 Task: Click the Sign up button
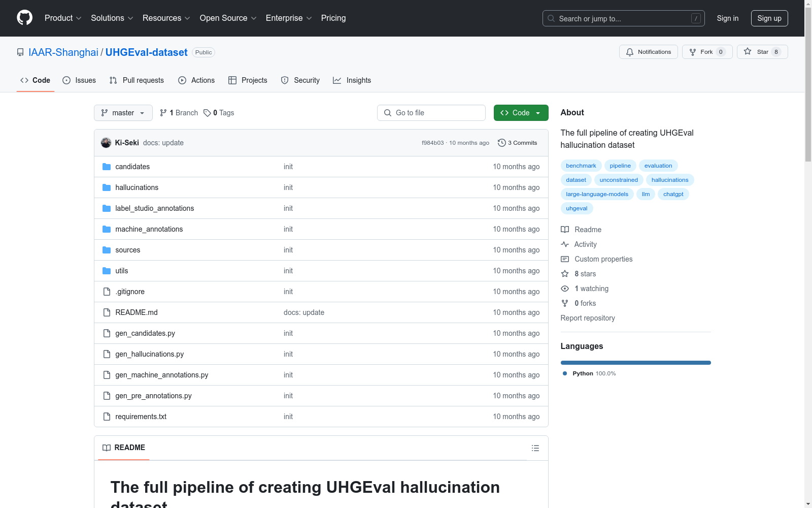(x=769, y=18)
